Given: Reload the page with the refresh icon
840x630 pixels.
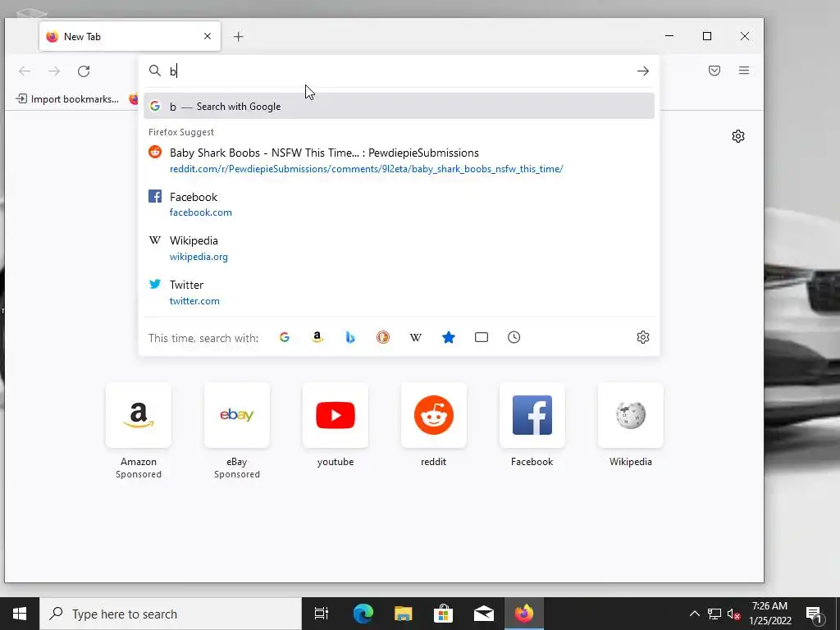Looking at the screenshot, I should (84, 71).
